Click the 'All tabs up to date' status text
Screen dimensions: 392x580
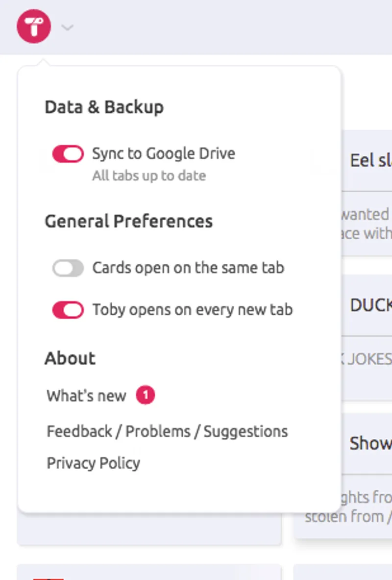point(149,176)
